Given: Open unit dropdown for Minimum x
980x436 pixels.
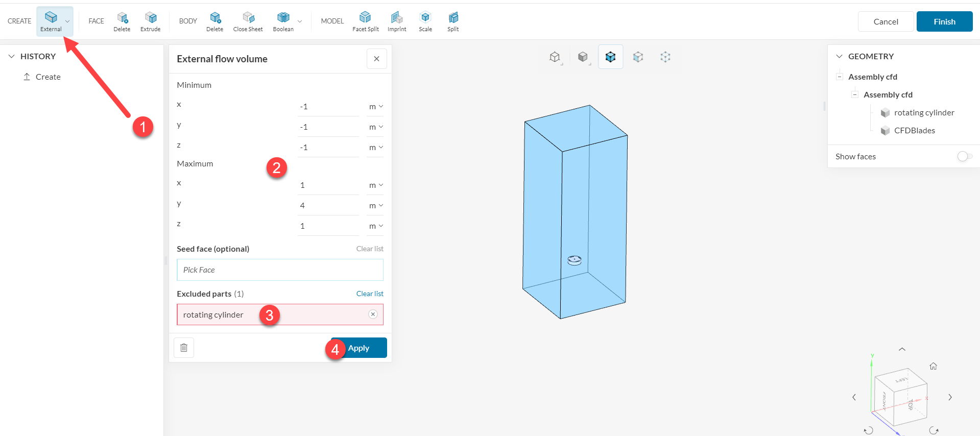Looking at the screenshot, I should (376, 106).
